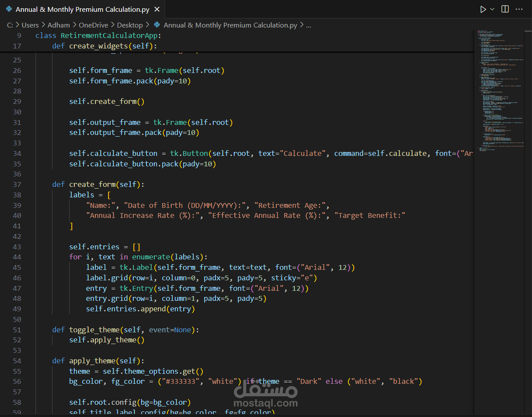
Task: Open the Adham breadcrumb folder
Action: coord(59,25)
